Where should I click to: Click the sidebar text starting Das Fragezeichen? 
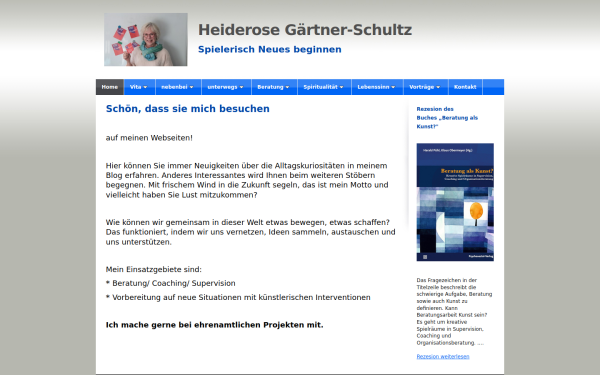tap(454, 311)
